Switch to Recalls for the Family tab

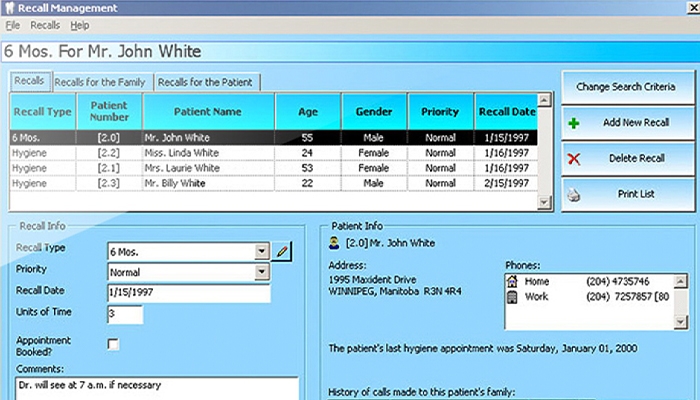(100, 82)
